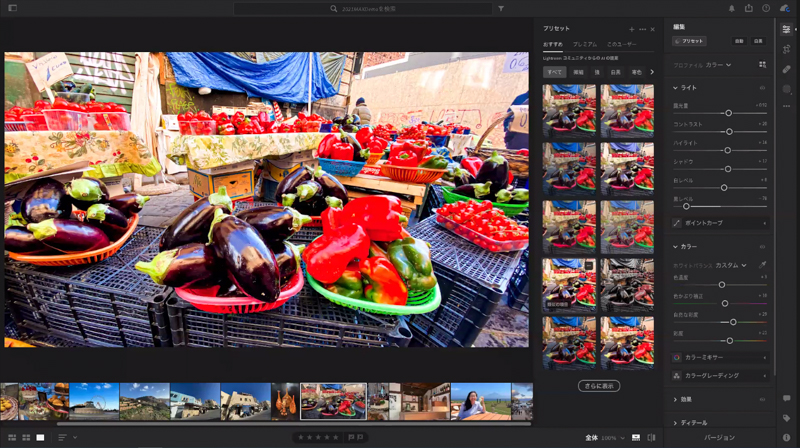
Task: Select the 白黒 preset filter
Action: coord(616,72)
